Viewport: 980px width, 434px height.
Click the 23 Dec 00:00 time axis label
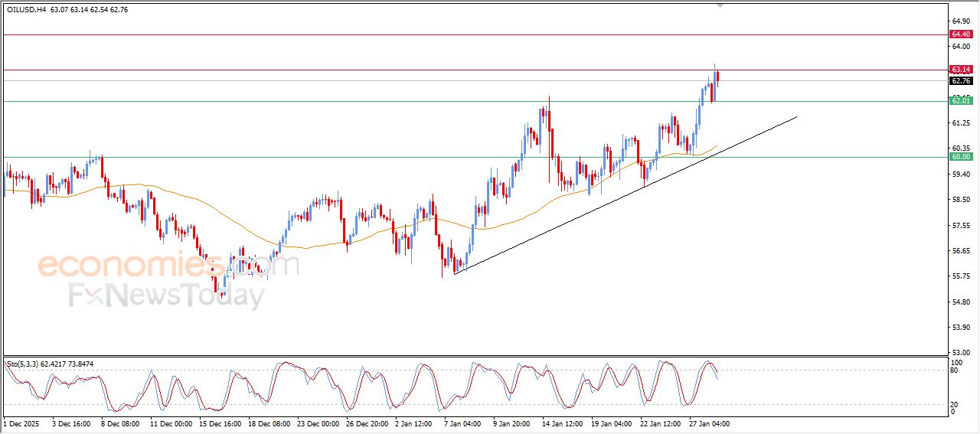pos(317,423)
